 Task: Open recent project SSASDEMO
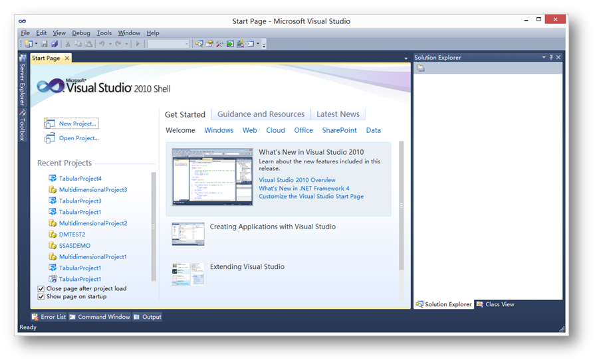point(74,245)
